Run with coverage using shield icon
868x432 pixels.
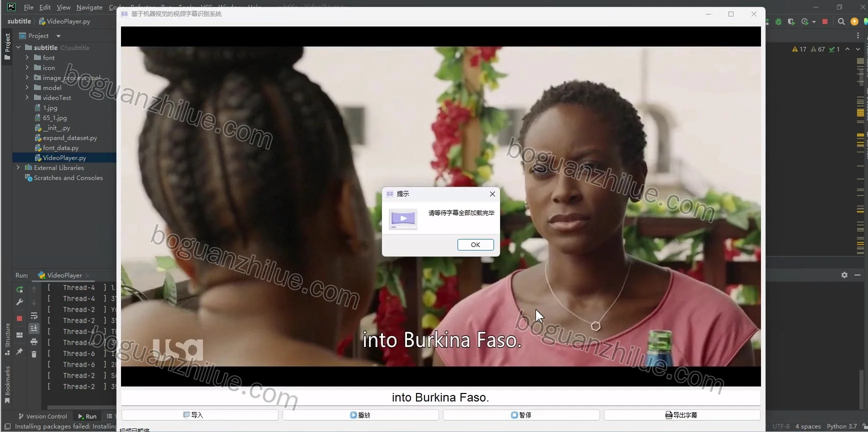click(791, 21)
